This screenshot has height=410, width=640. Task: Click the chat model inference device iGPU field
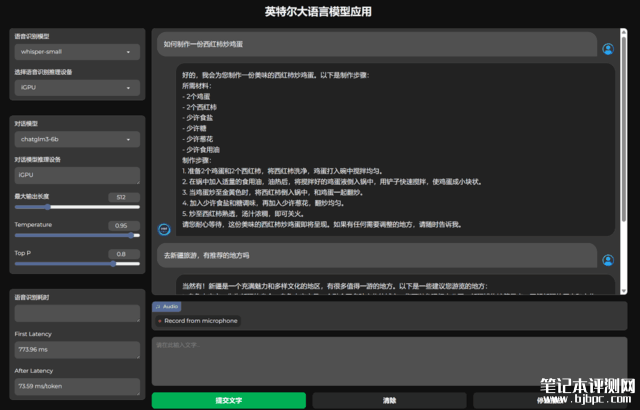[x=77, y=175]
